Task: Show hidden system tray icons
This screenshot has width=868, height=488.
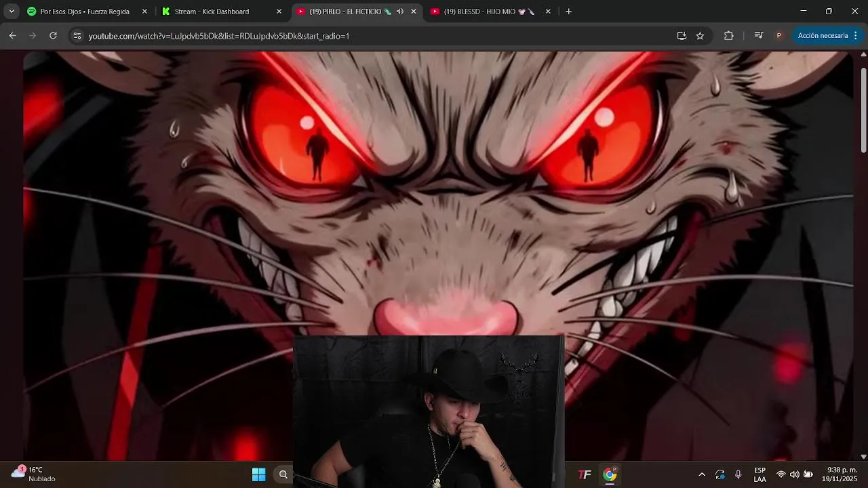Action: tap(702, 474)
